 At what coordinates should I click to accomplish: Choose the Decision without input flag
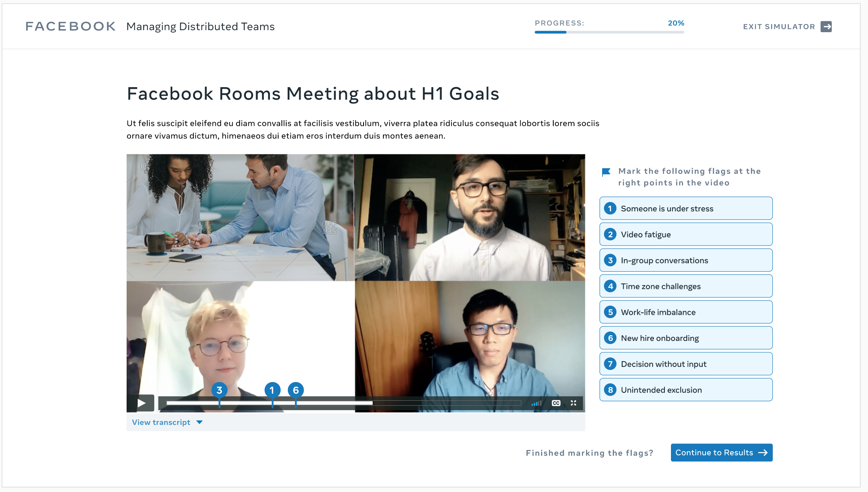click(686, 364)
